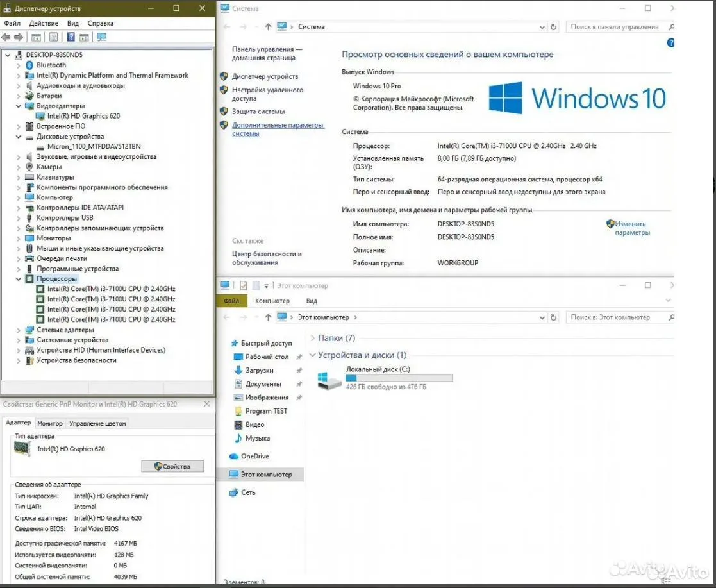The width and height of the screenshot is (716, 588).
Task: Open the Компьютер ribbon tab in Explorer
Action: click(x=272, y=301)
